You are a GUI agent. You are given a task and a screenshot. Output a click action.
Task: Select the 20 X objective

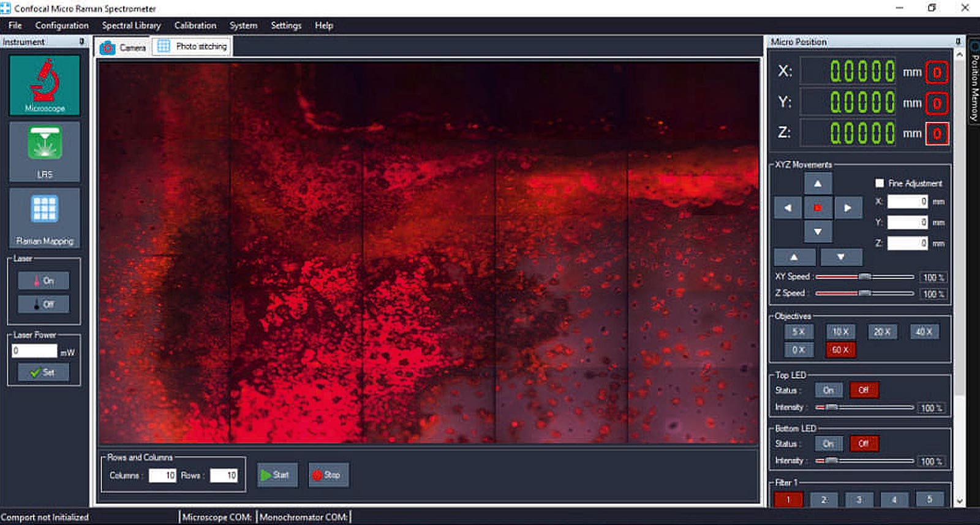coord(881,331)
